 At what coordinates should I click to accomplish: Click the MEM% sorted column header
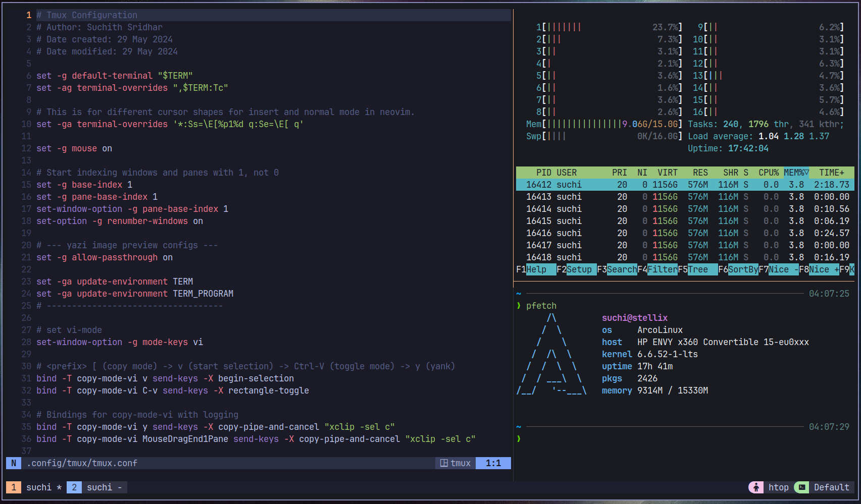796,173
